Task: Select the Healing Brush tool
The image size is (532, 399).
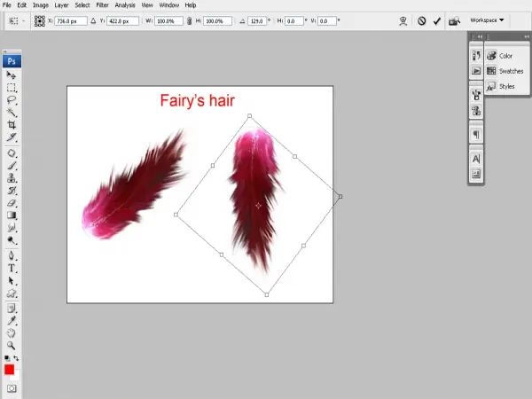Action: pos(12,153)
